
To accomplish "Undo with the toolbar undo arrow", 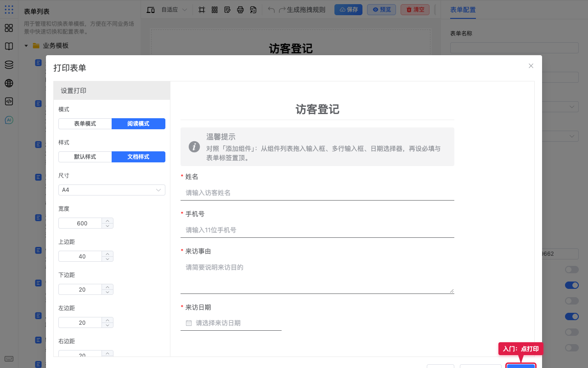I will click(271, 10).
